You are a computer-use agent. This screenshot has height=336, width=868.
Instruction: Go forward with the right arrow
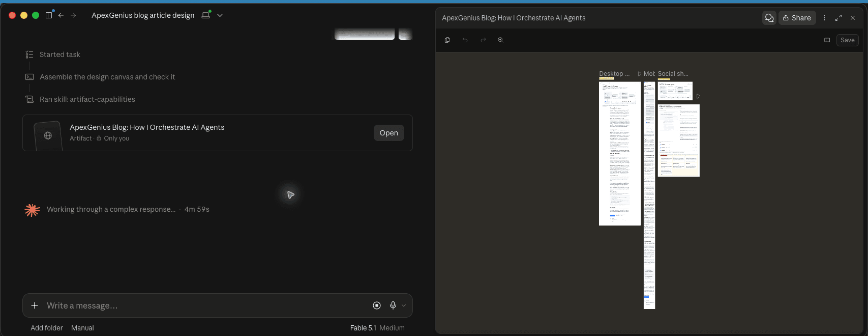point(74,15)
